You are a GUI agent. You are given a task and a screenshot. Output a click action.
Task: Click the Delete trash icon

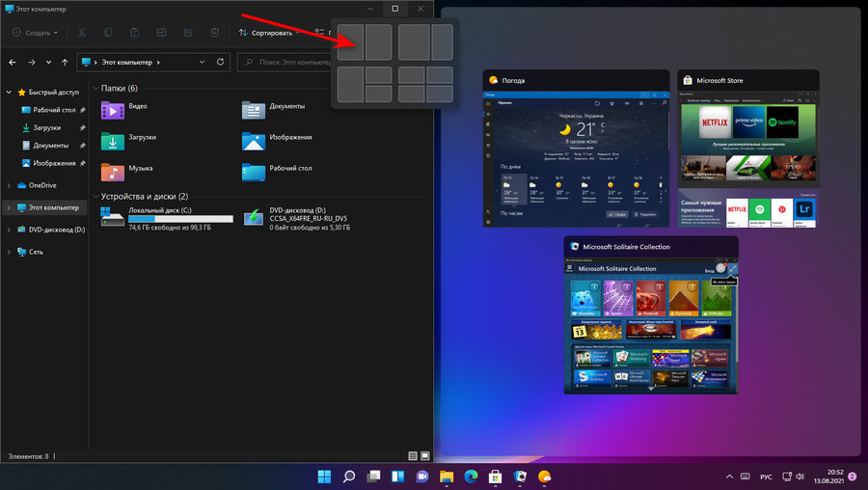click(215, 33)
